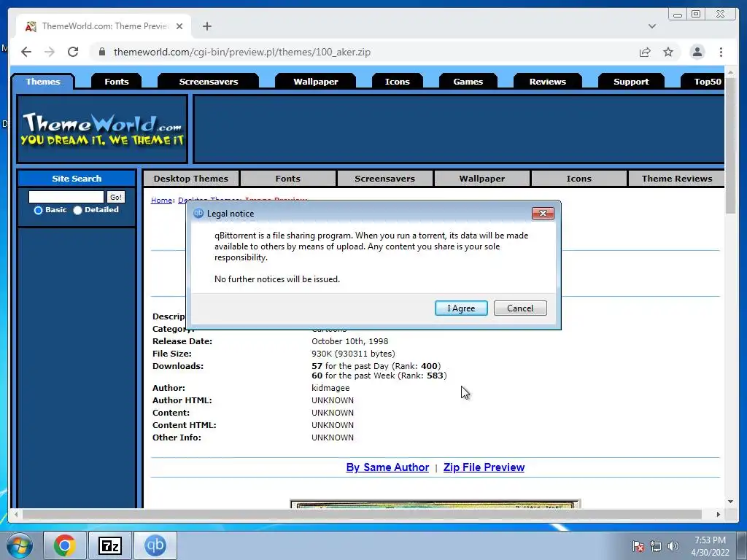
Task: Click the horizontal scrollbar right arrow
Action: pyautogui.click(x=719, y=514)
